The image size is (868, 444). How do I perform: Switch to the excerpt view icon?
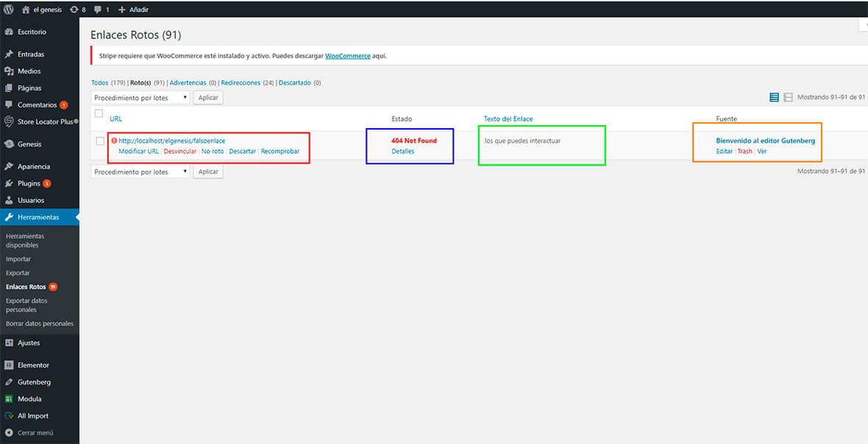789,97
